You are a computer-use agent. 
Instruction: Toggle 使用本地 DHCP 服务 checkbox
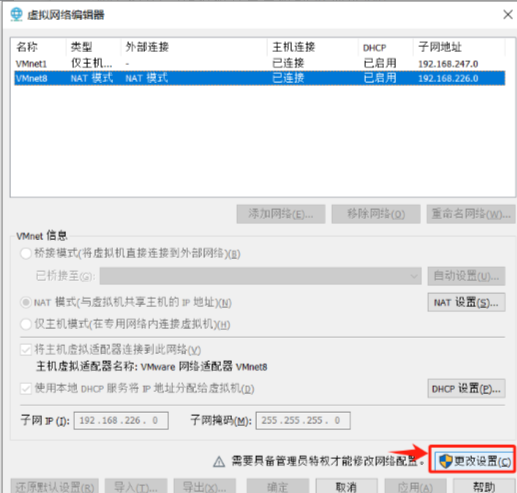pos(26,389)
